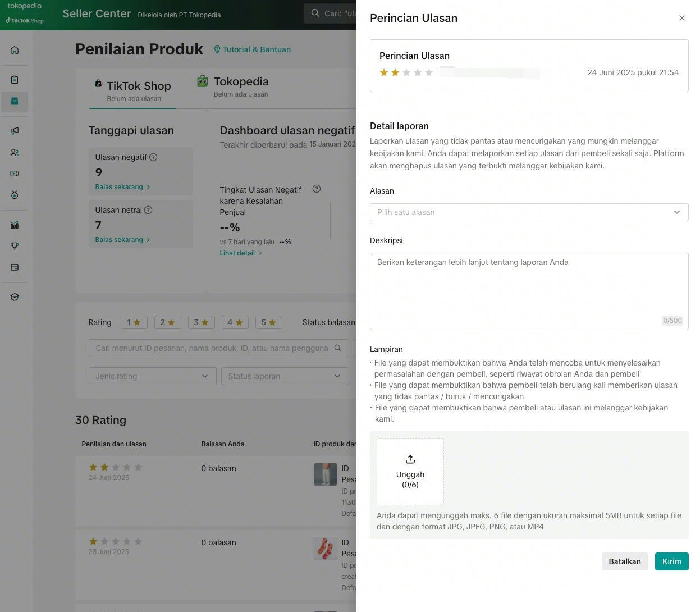The height and width of the screenshot is (612, 700).
Task: Click the Batalkan cancel button
Action: pos(624,561)
